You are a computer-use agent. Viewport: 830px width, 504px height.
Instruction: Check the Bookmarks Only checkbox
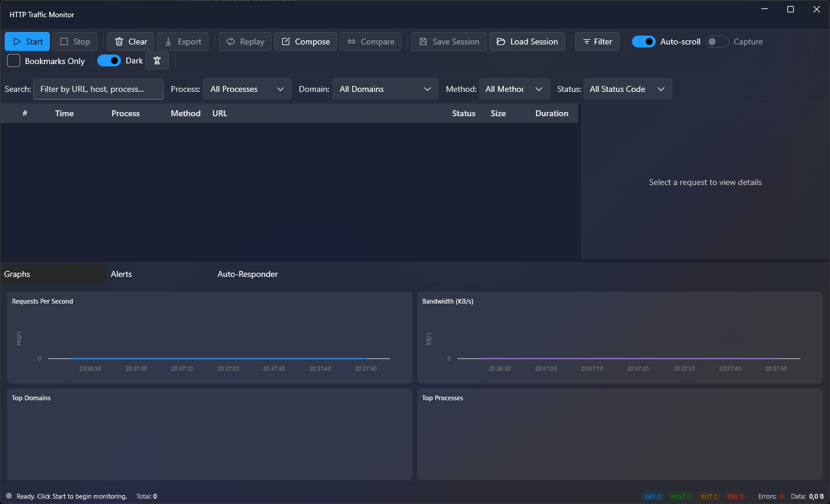coord(14,60)
